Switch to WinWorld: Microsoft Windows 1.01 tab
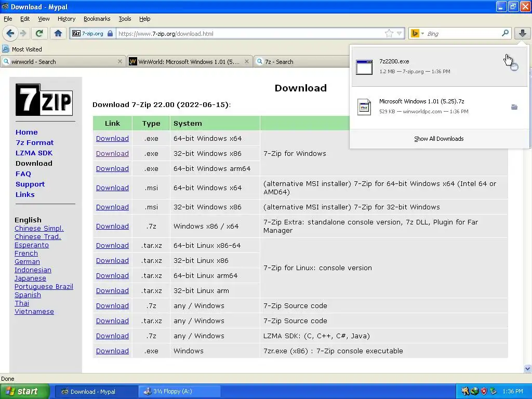The image size is (532, 399). [x=190, y=61]
